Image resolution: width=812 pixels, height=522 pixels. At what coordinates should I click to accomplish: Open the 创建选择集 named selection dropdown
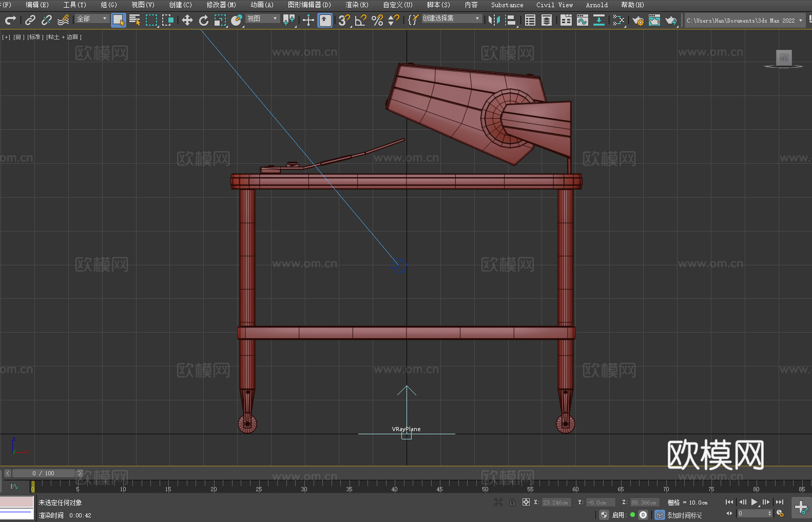pyautogui.click(x=452, y=18)
